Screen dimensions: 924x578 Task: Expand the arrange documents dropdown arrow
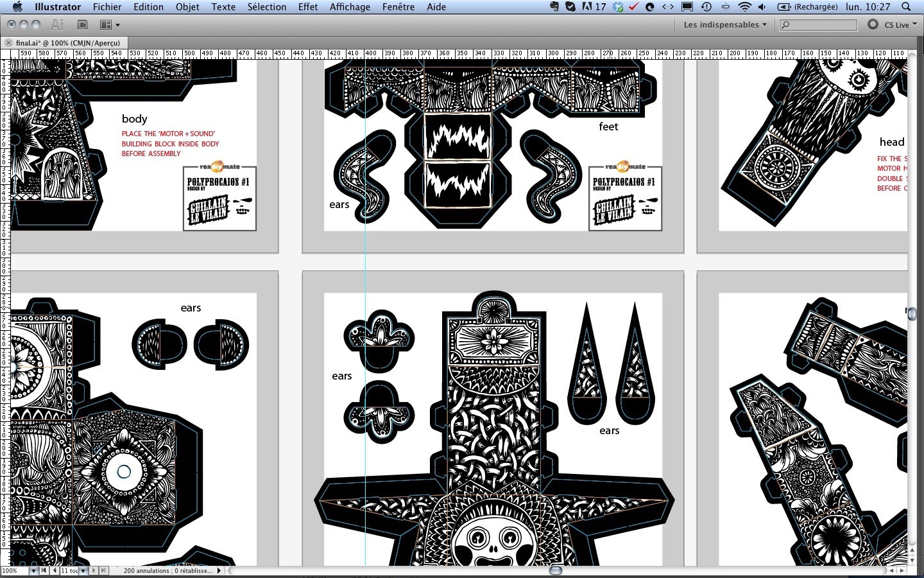coord(117,25)
